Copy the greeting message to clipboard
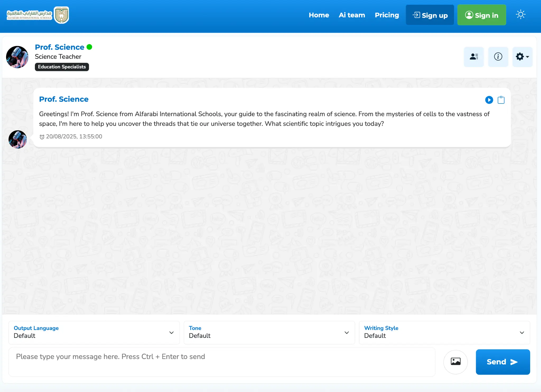 click(x=501, y=100)
